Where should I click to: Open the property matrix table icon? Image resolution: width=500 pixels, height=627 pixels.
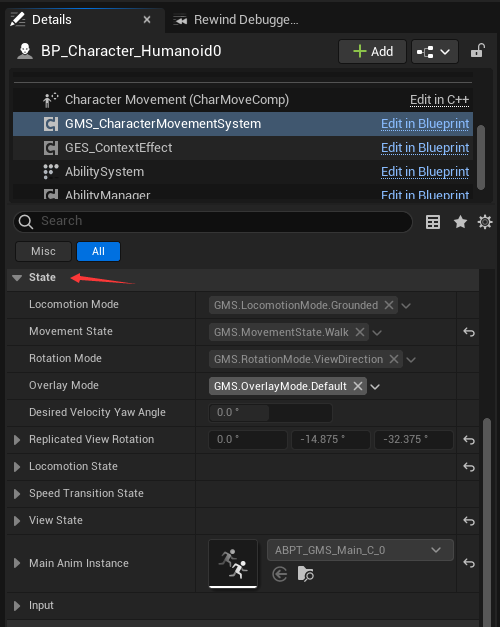[433, 222]
